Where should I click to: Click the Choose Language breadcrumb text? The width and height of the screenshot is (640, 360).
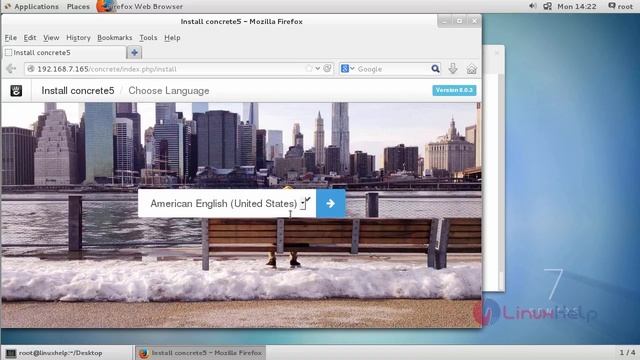pos(169,91)
